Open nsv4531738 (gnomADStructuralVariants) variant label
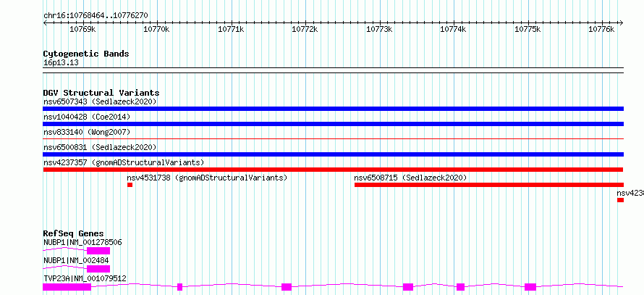This screenshot has height=295, width=644. pos(207,178)
